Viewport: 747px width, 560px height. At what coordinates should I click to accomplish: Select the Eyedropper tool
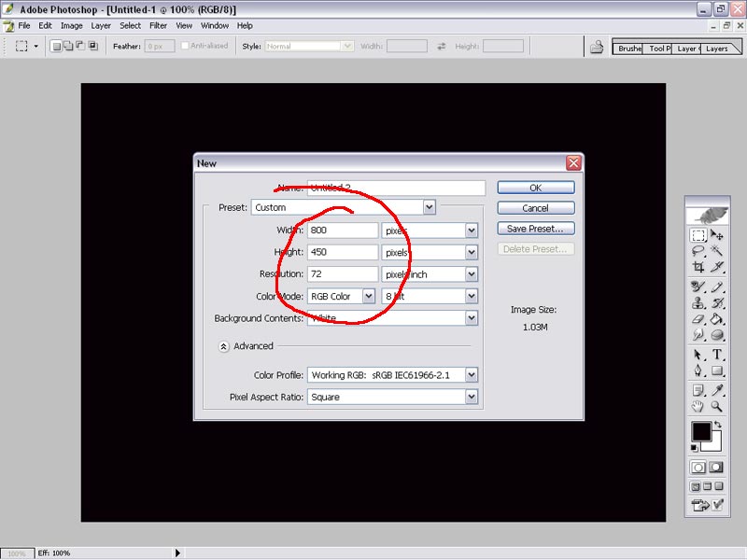pos(717,390)
